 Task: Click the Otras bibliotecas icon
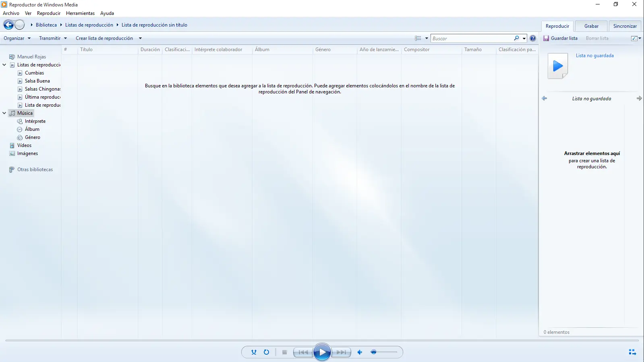click(x=12, y=170)
